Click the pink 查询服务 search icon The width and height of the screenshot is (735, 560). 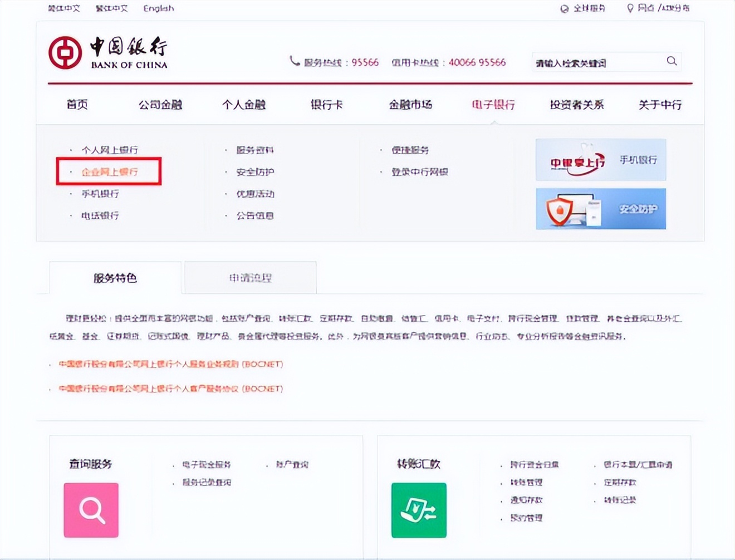(x=91, y=509)
